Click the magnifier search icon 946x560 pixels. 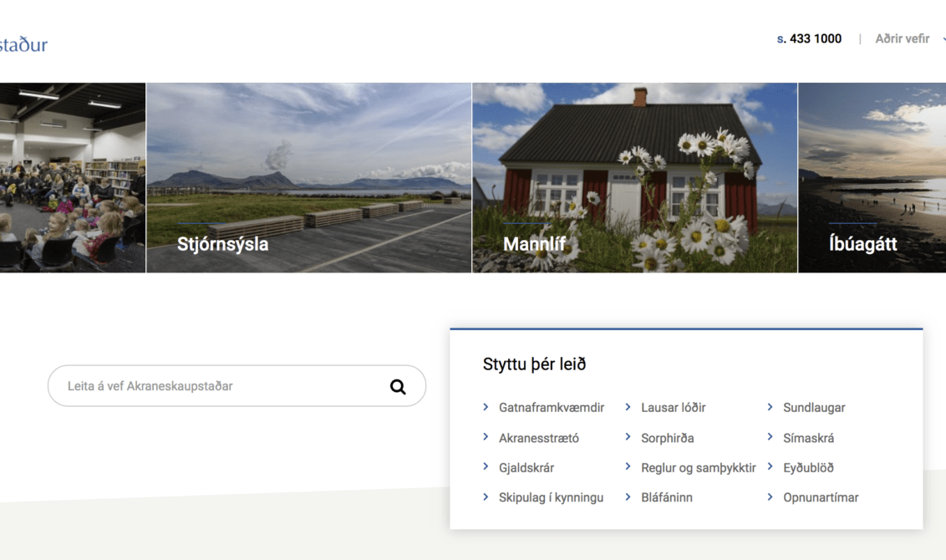tap(398, 387)
